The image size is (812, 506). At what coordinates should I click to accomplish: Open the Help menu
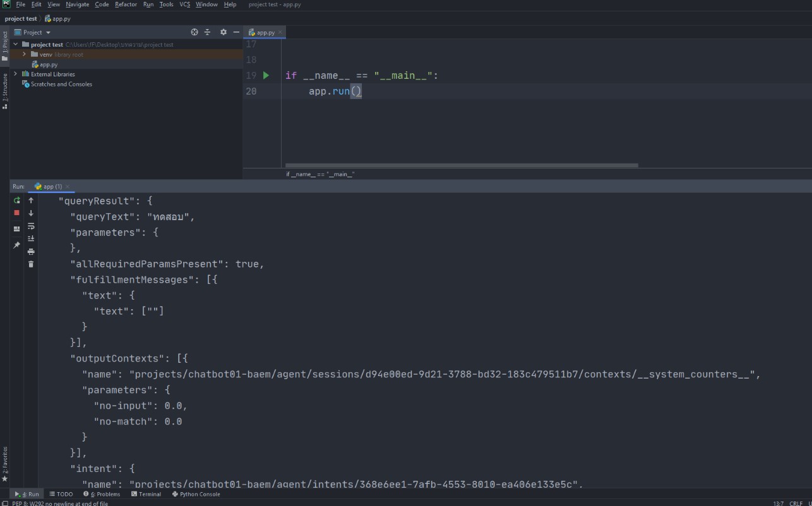[x=230, y=4]
